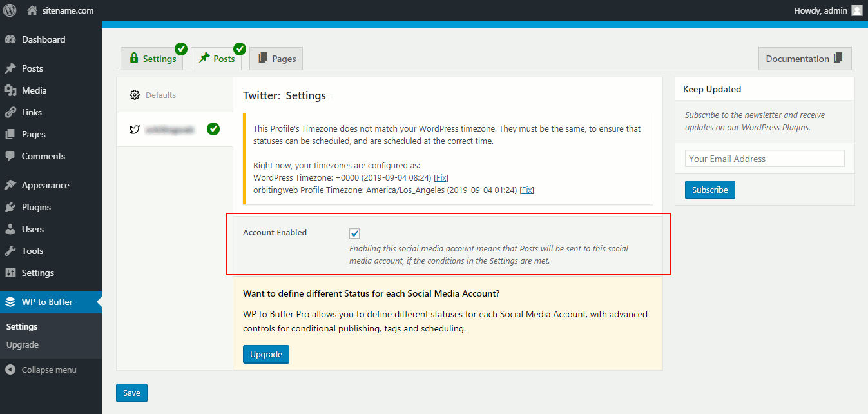The width and height of the screenshot is (868, 414).
Task: Focus the Your Email Address field
Action: pos(764,159)
